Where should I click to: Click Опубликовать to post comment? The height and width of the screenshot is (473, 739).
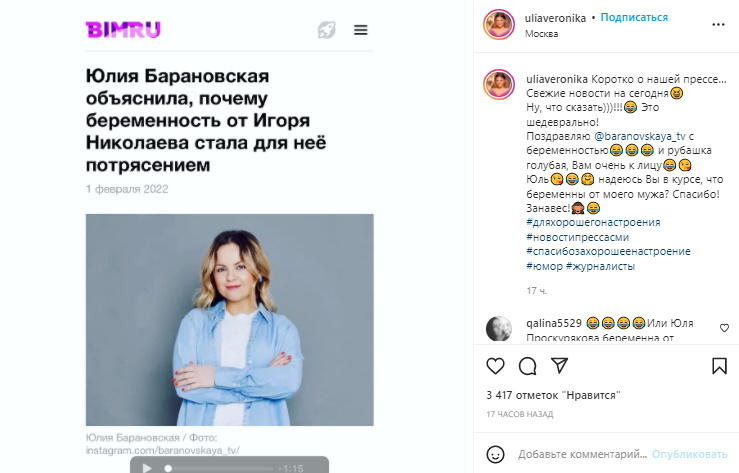pos(690,454)
